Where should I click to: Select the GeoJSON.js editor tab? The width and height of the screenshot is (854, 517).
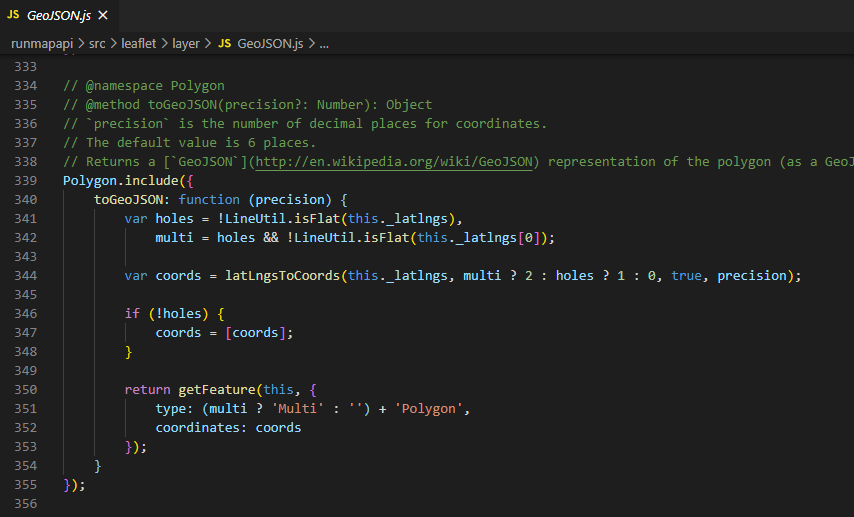[x=58, y=15]
